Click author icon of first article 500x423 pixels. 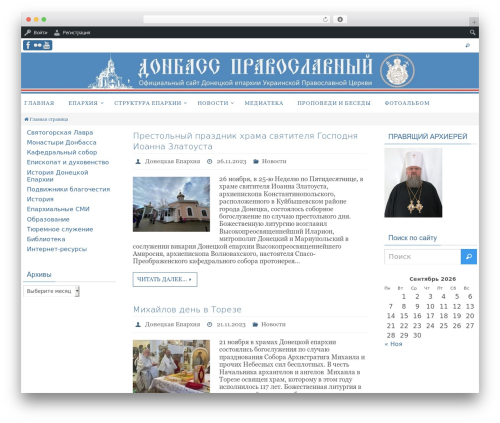click(x=138, y=161)
